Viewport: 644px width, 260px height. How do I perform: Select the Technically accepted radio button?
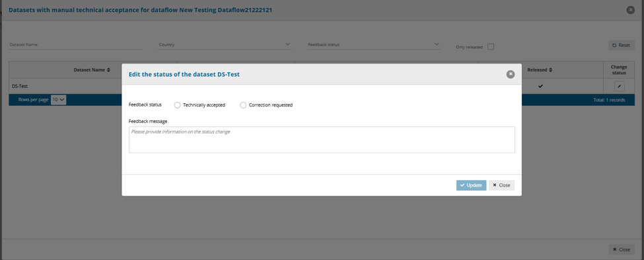178,105
